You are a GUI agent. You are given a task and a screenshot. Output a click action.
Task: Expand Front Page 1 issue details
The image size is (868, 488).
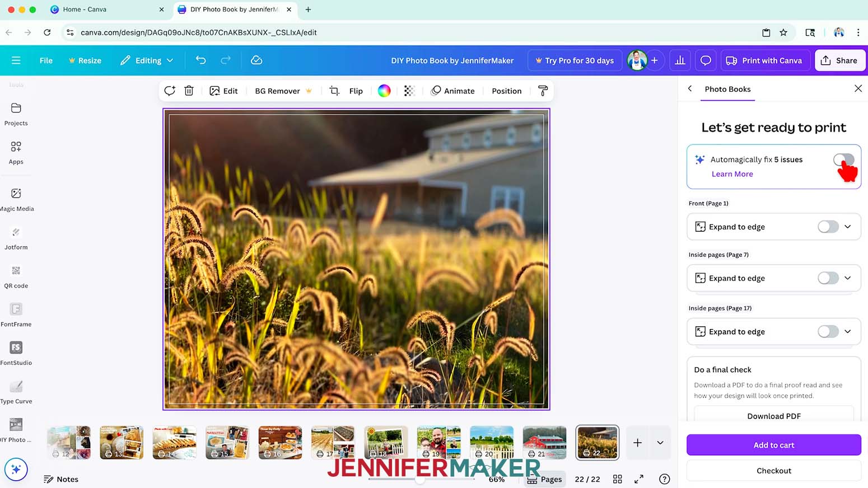tap(848, 227)
